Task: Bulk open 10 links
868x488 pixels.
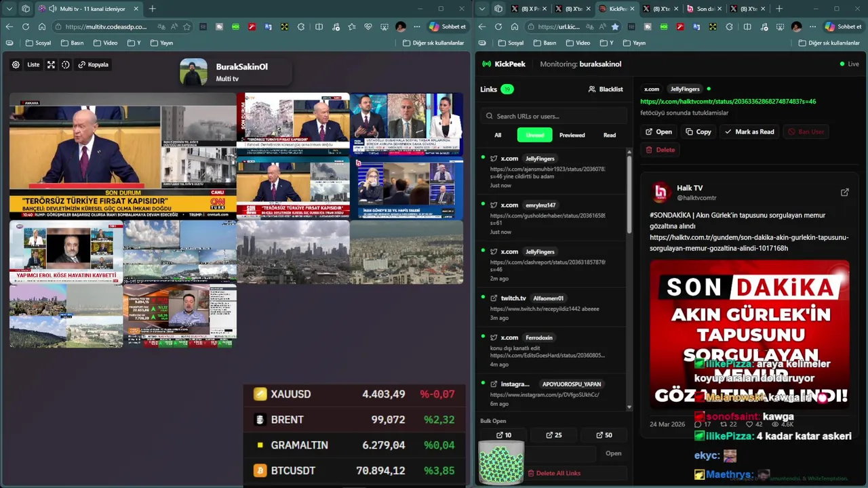Action: [504, 435]
